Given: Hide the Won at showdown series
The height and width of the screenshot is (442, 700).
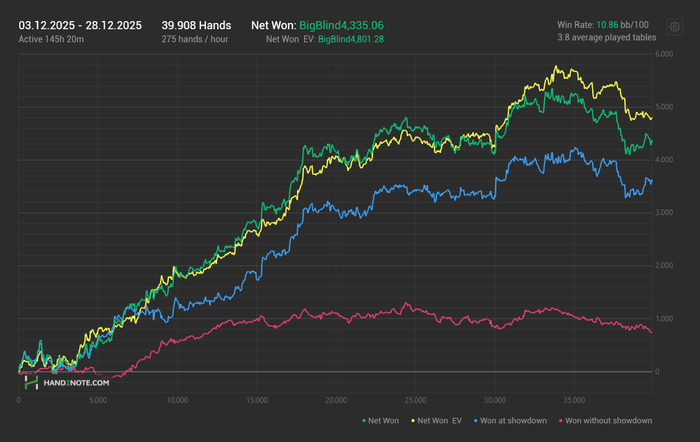Looking at the screenshot, I should (x=516, y=421).
